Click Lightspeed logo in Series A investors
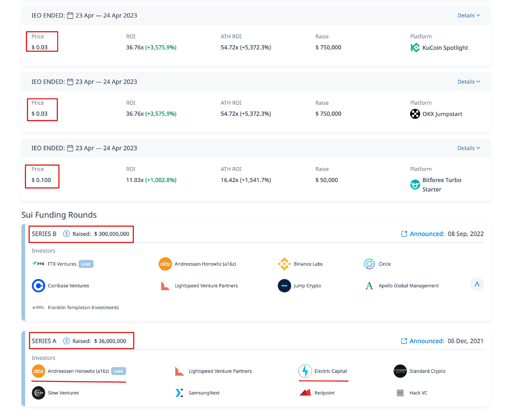Viewport: 523px width, 420px height. (179, 371)
